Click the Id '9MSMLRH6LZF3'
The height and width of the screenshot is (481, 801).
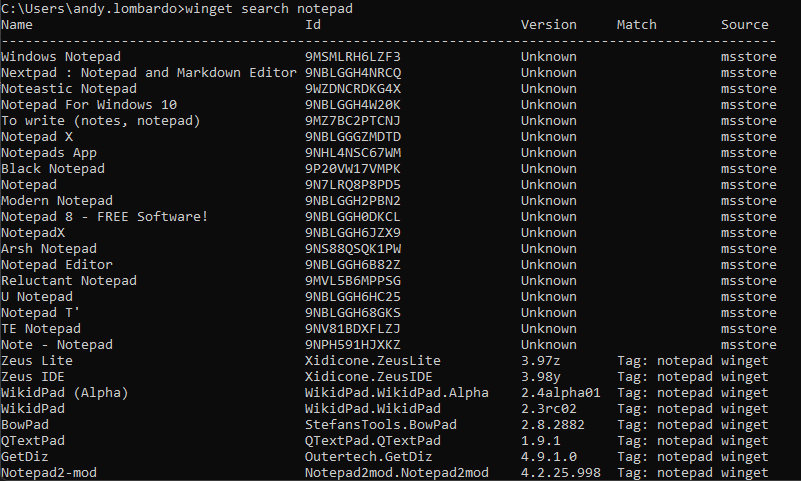tap(352, 57)
